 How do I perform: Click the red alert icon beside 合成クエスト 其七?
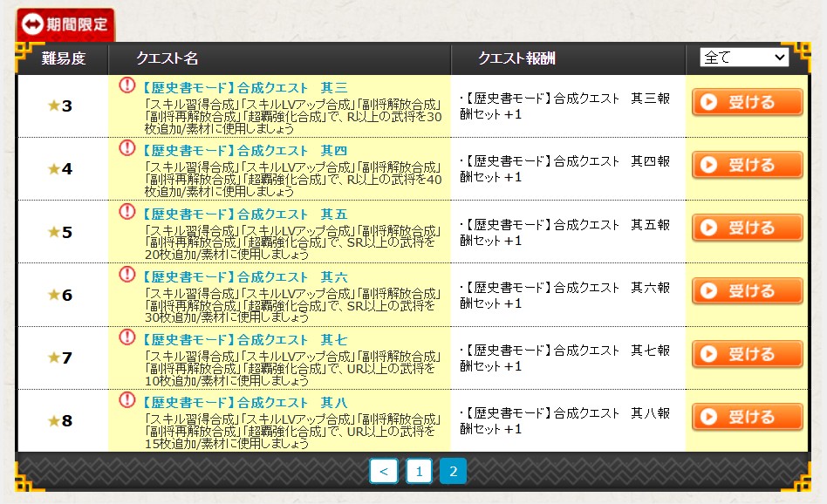(x=127, y=337)
